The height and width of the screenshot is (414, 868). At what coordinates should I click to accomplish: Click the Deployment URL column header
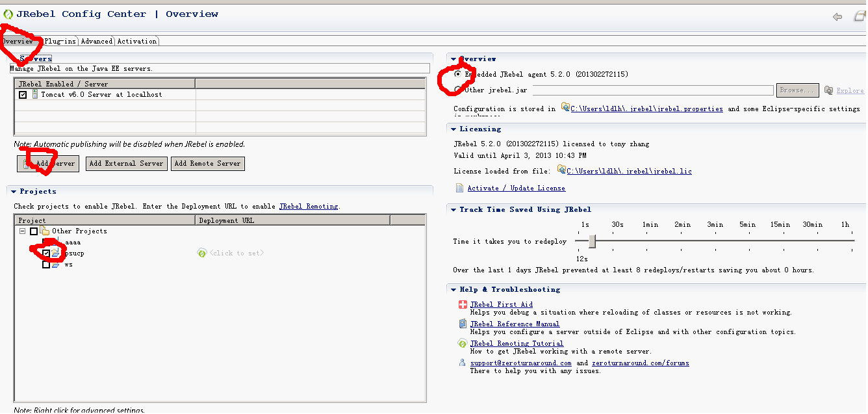tap(293, 220)
